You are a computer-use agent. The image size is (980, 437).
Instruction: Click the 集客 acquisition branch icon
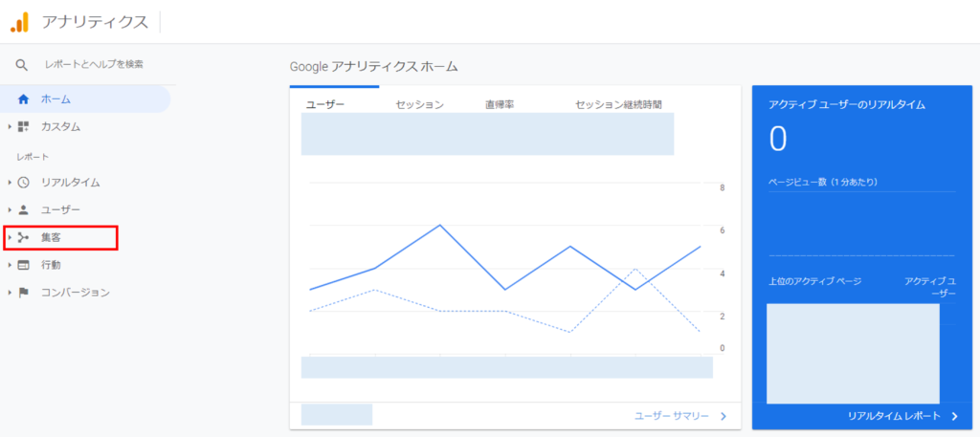23,237
